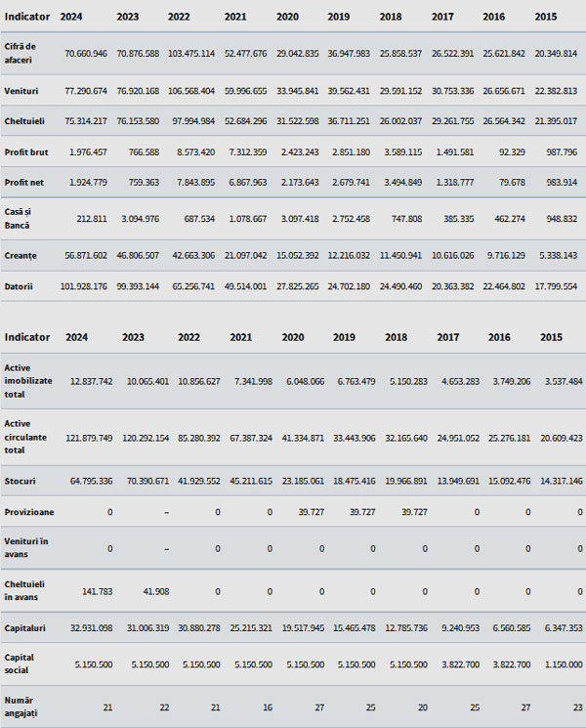Viewport: 586px width, 728px height.
Task: Click Profit net value 1.924.779
Action: (x=88, y=182)
